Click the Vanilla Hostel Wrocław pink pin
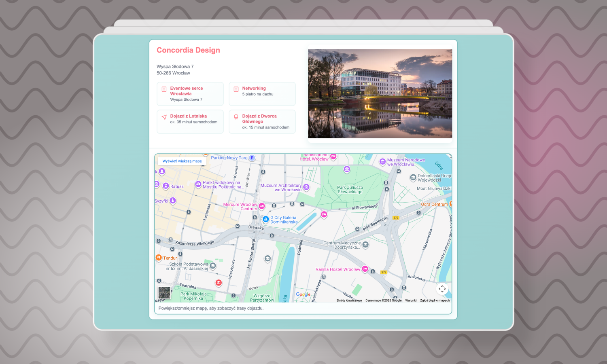Screen dimensions: 607x364 (x=365, y=269)
